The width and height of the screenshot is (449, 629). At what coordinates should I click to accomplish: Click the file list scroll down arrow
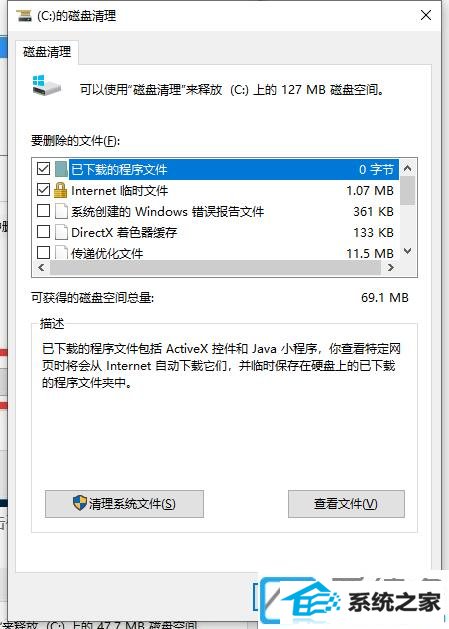click(408, 252)
